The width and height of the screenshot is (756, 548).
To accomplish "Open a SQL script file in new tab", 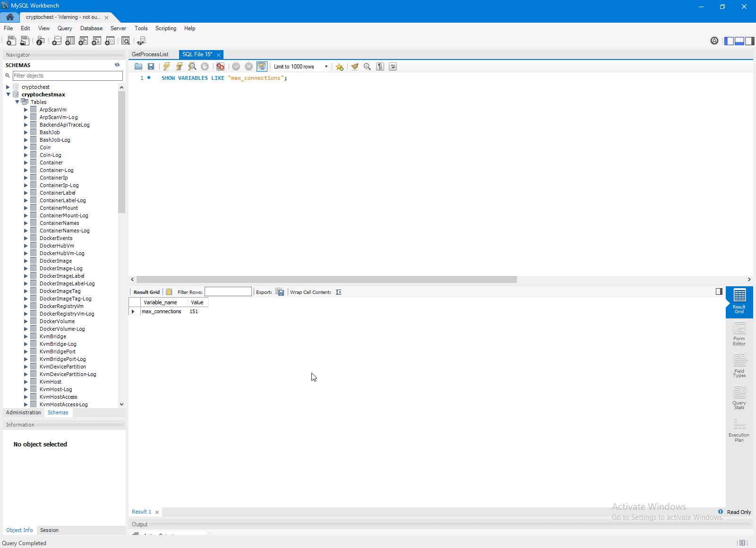I will point(25,41).
